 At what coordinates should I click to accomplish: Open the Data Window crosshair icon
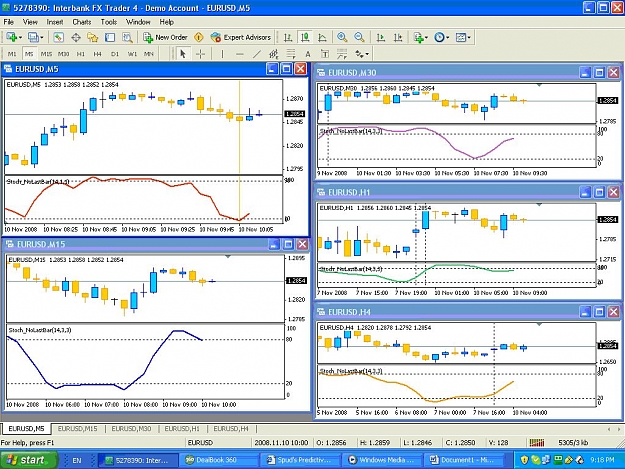point(76,37)
